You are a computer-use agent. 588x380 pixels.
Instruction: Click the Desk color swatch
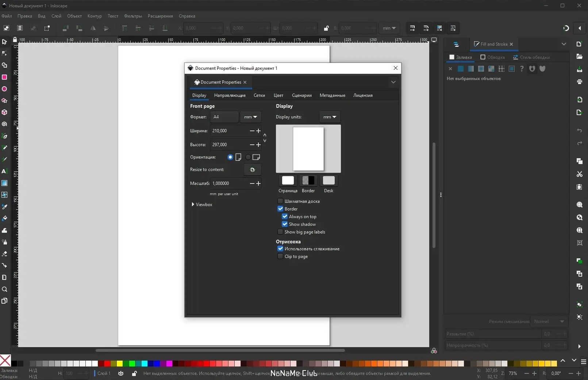pos(328,180)
